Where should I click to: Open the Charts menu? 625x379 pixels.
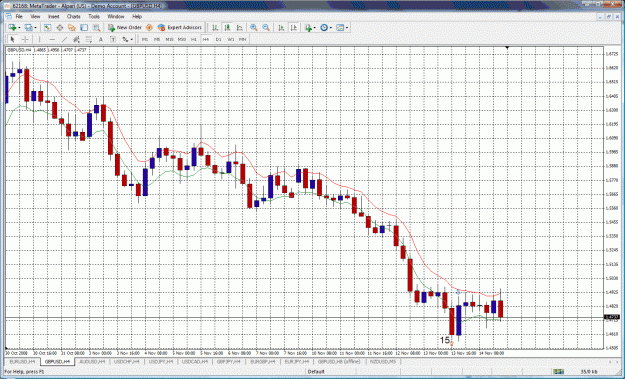click(74, 17)
